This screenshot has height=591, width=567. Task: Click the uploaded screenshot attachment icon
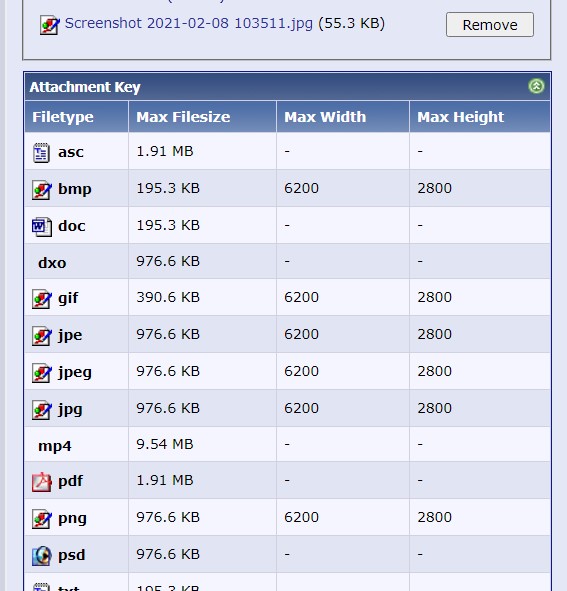point(49,25)
